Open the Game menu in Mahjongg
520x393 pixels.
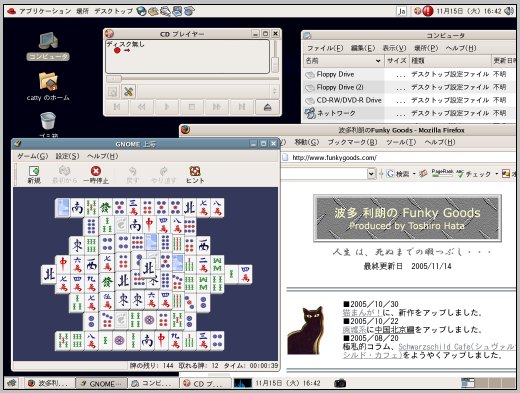point(32,156)
